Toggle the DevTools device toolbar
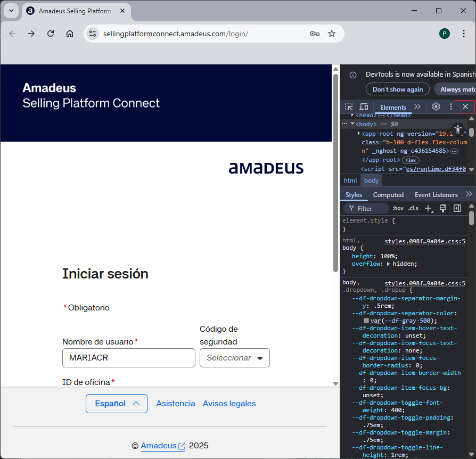The height and width of the screenshot is (459, 476). [x=364, y=107]
